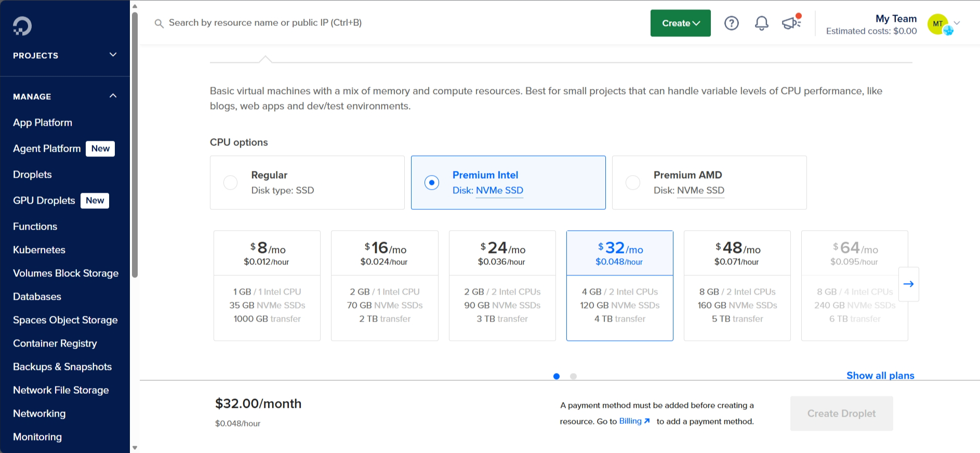Click the My Team name
Screen dimensions: 980x453
click(x=896, y=19)
